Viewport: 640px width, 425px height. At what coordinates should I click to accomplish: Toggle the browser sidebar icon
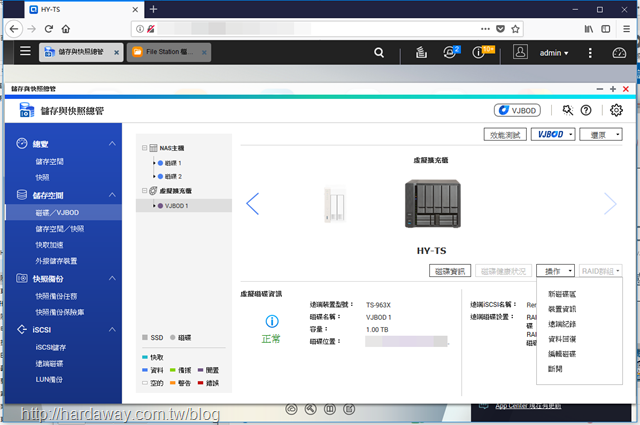606,29
